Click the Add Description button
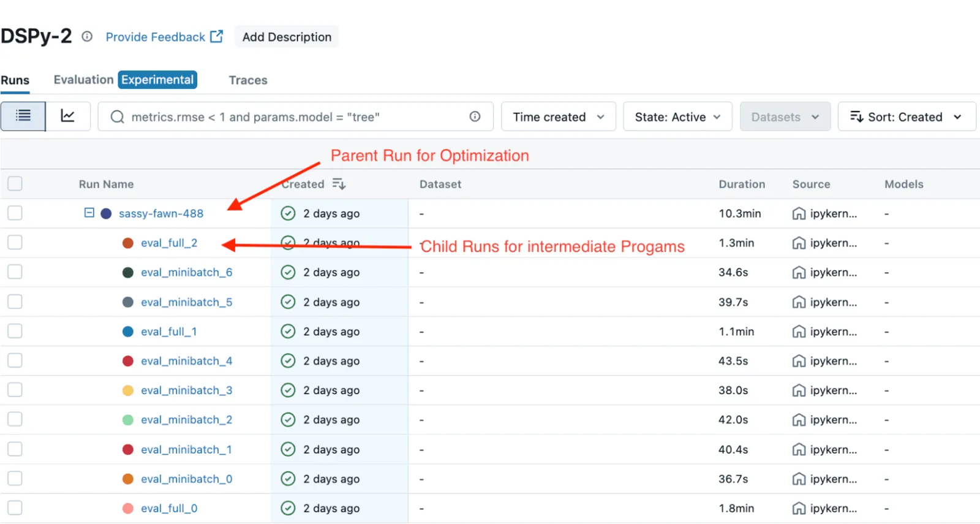Screen dimensions: 980x524 tap(287, 37)
